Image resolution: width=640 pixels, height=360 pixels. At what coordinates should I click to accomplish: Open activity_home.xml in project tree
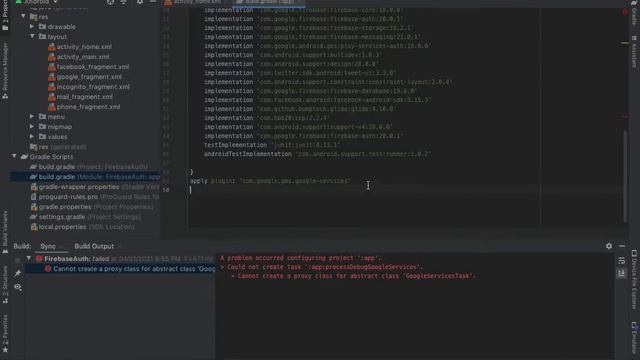(x=84, y=47)
